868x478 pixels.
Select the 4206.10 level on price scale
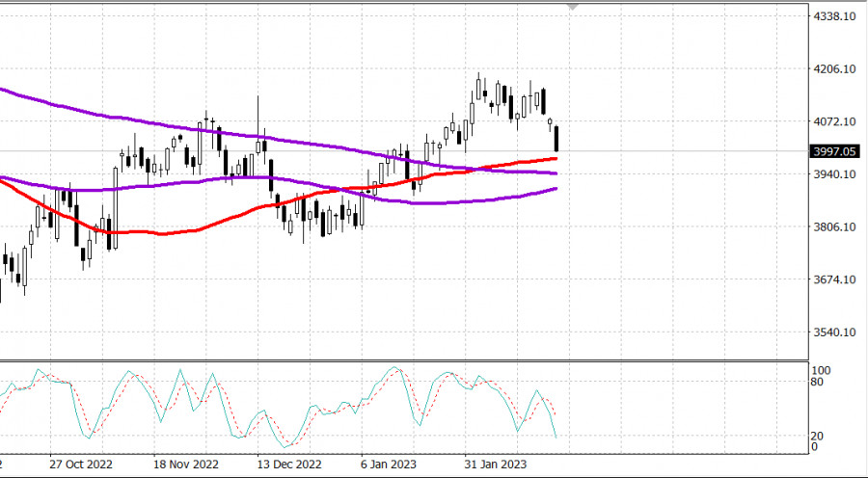tap(835, 69)
